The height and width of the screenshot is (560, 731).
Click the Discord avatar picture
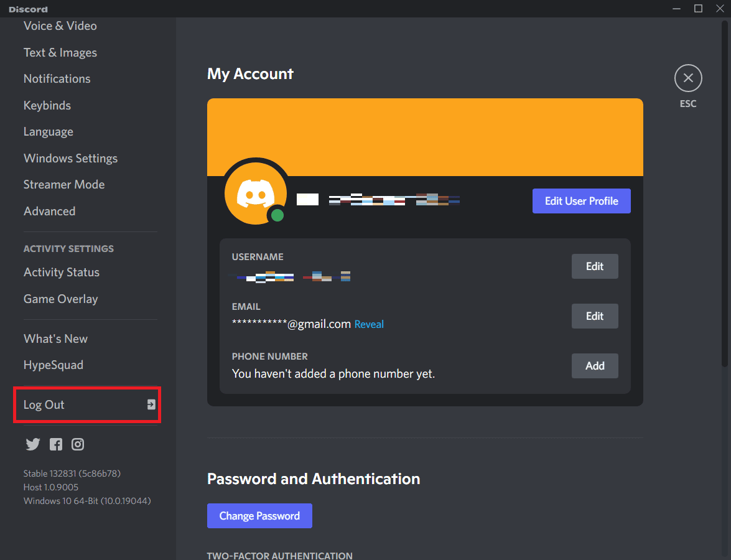click(x=256, y=194)
